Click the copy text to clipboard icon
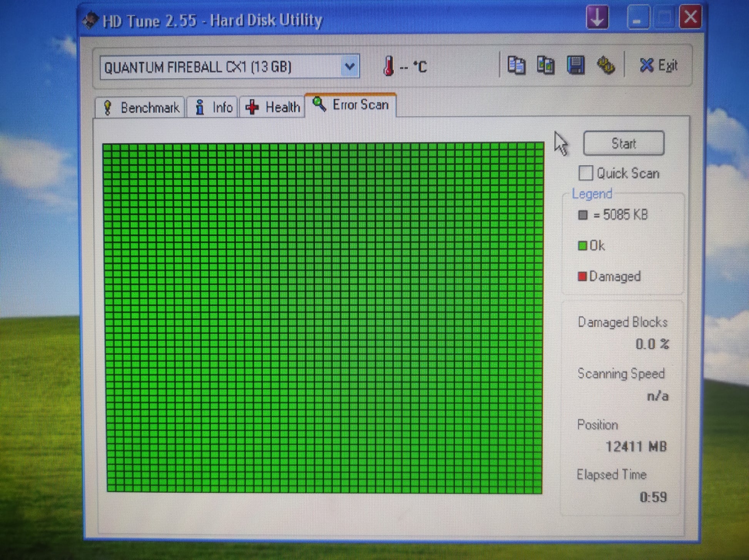The image size is (749, 560). coord(516,65)
